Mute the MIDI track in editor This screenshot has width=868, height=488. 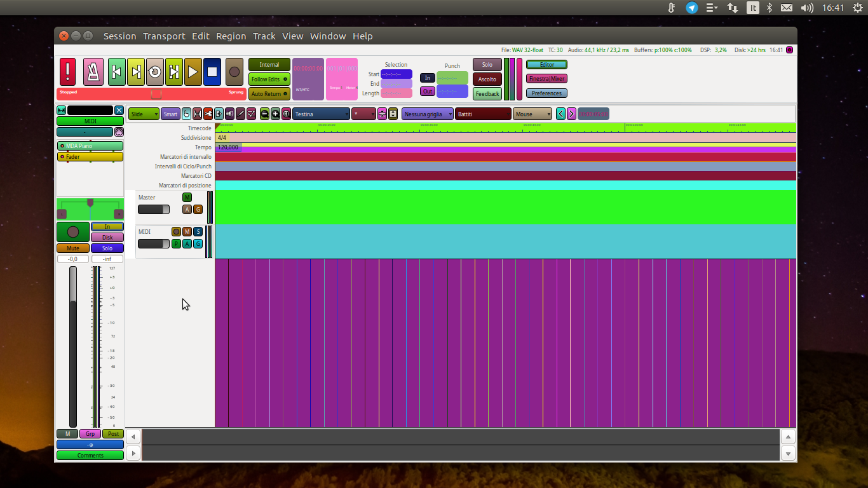click(187, 231)
